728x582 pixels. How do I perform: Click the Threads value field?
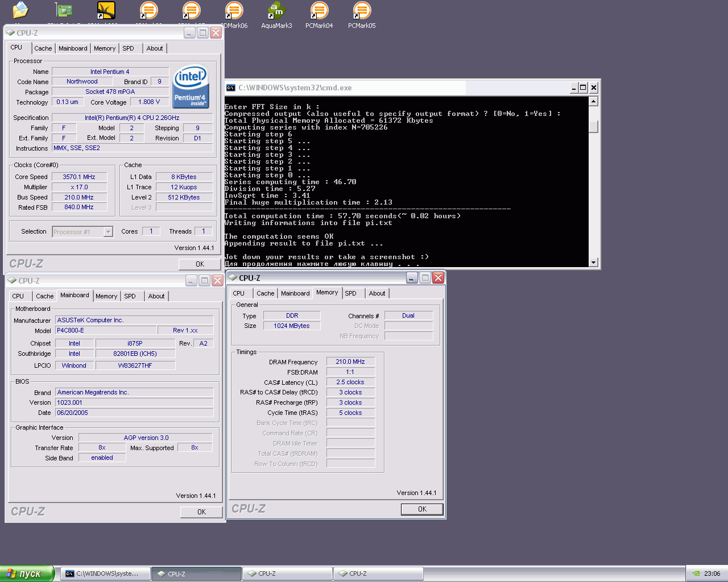(x=203, y=231)
